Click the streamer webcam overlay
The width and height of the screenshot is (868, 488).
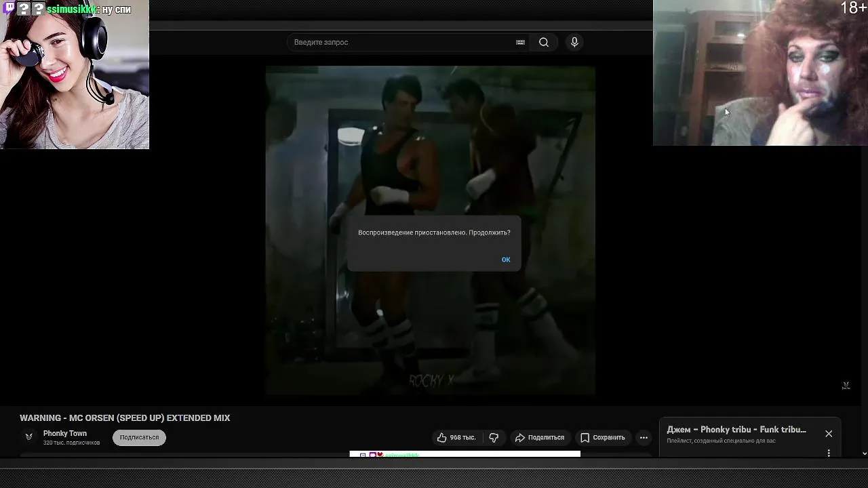[75, 75]
